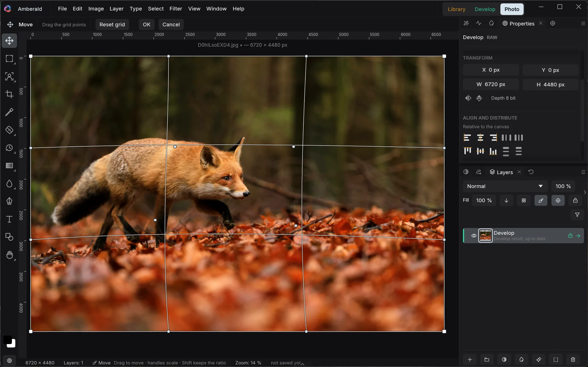Viewport: 588px width, 367px height.
Task: Select the Hand pan tool
Action: 9,255
